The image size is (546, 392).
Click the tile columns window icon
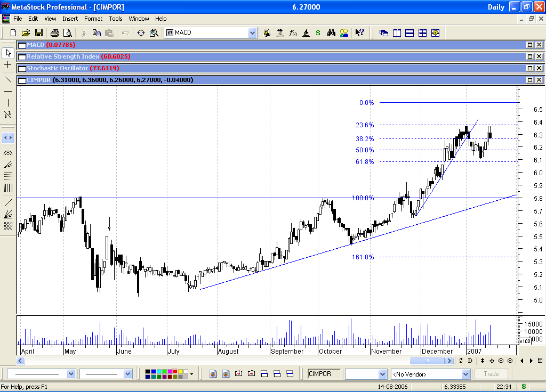point(397,32)
